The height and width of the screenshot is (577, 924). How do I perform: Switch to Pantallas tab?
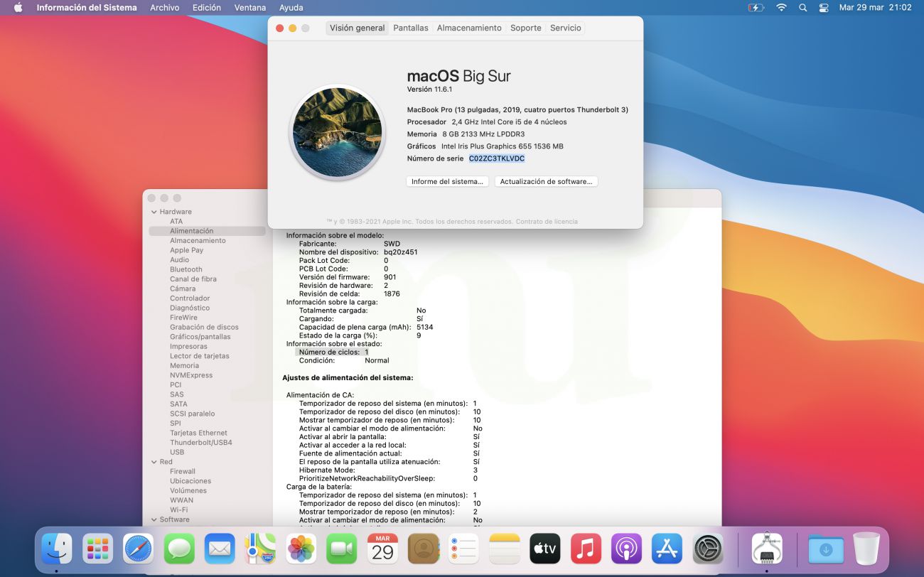[x=411, y=28]
